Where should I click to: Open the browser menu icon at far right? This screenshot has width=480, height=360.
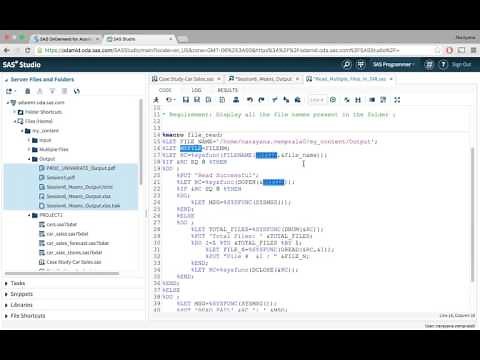(x=473, y=50)
